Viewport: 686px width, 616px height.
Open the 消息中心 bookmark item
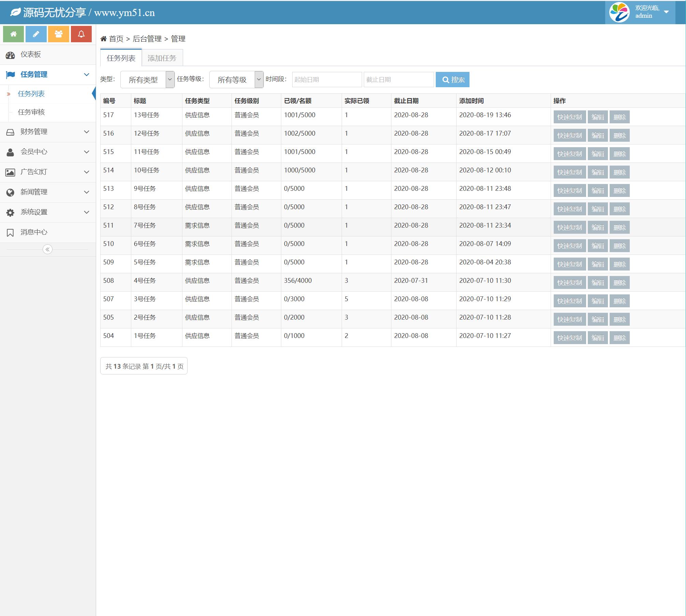pos(33,232)
